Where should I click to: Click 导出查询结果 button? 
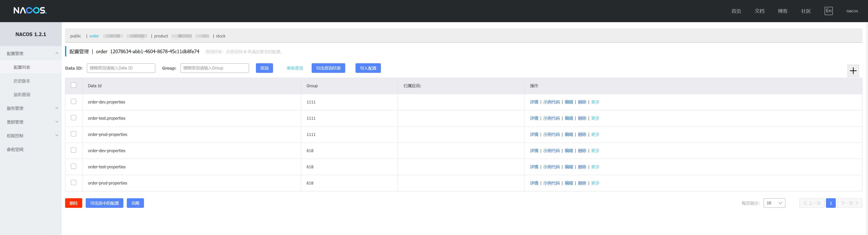click(328, 68)
